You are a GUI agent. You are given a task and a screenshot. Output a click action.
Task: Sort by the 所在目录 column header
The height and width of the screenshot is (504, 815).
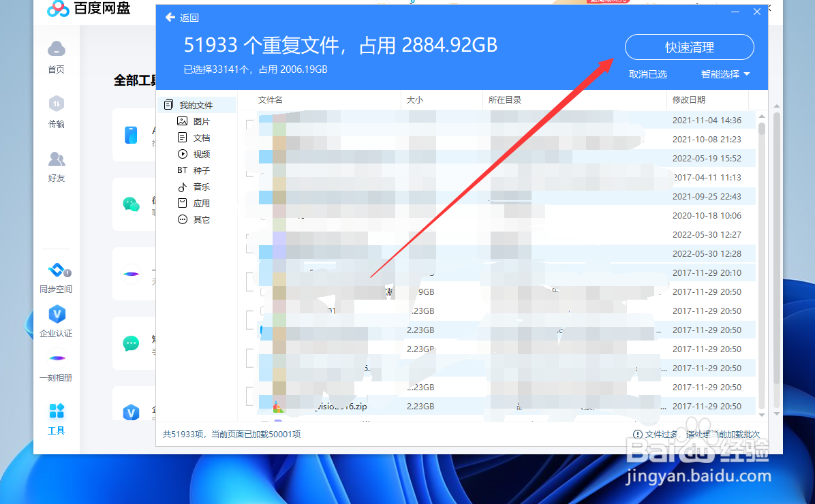[505, 99]
